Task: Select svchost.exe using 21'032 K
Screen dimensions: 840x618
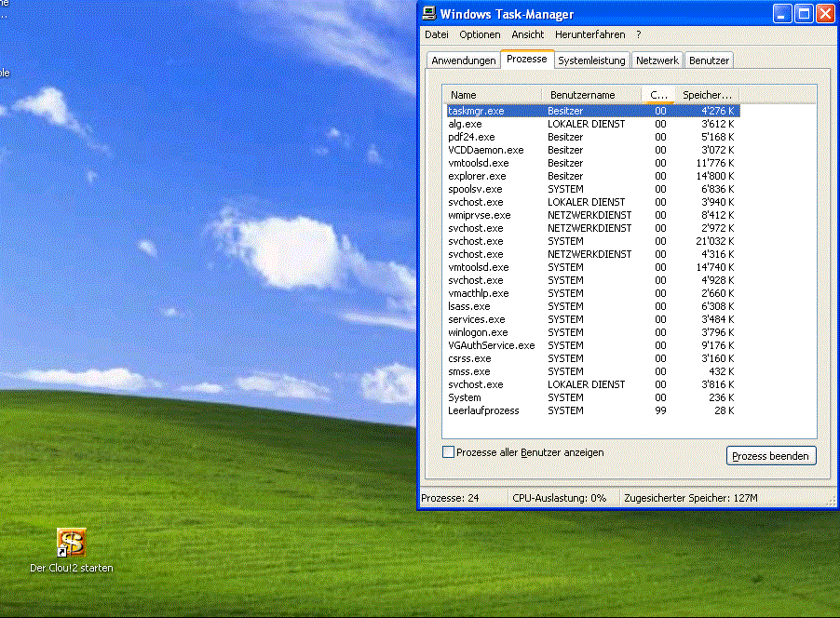Action: pyautogui.click(x=593, y=241)
